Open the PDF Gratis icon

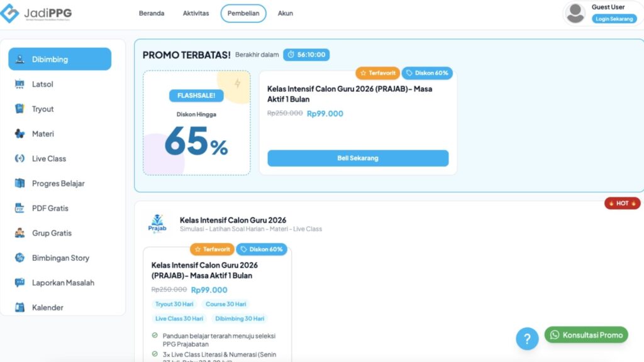coord(19,208)
